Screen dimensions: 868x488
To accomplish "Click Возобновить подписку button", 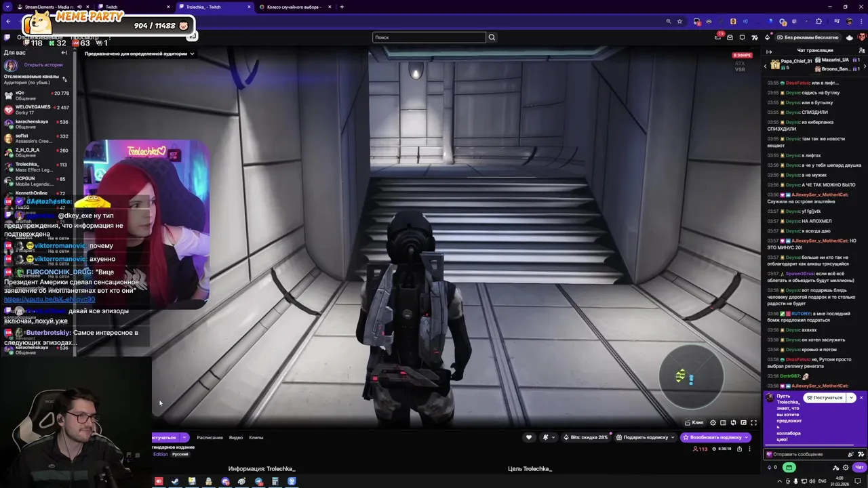I will tap(715, 437).
